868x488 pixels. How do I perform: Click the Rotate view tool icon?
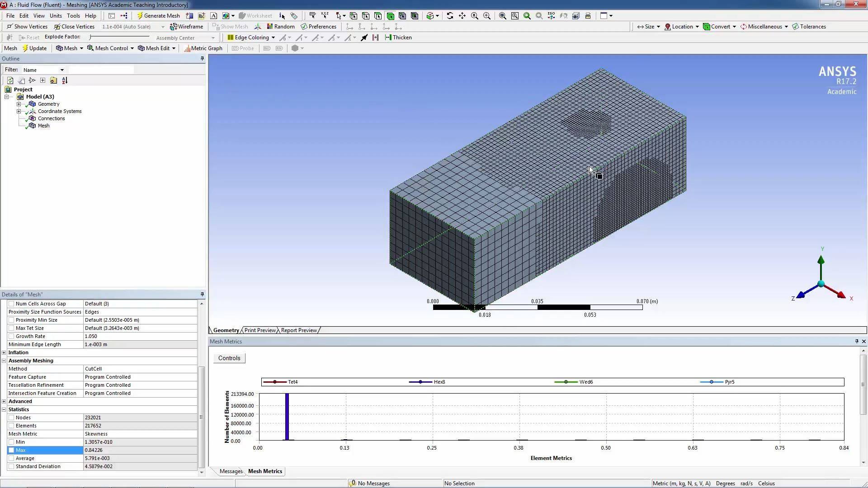click(x=450, y=16)
